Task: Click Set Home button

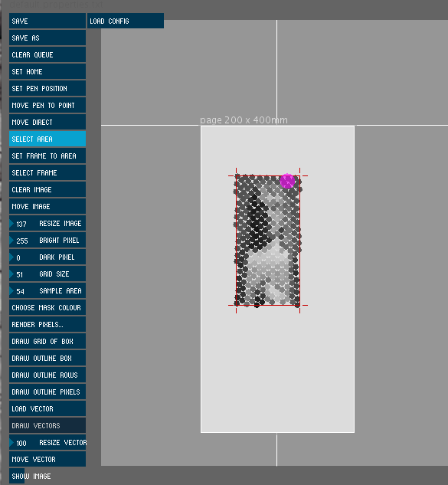Action: pyautogui.click(x=47, y=71)
